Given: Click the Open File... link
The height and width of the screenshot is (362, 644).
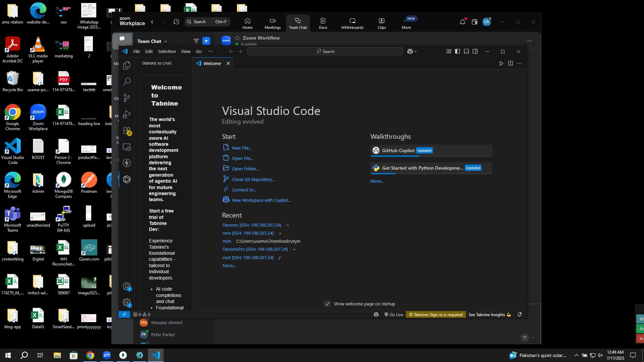Looking at the screenshot, I should [x=243, y=158].
